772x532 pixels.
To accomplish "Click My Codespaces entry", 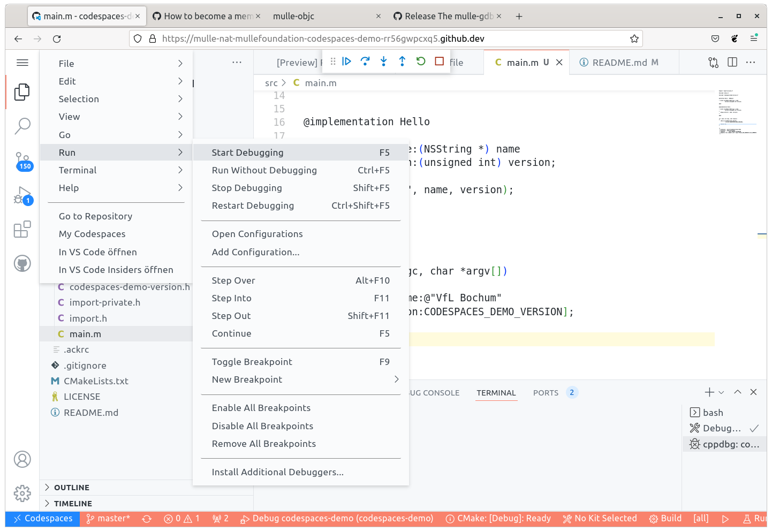I will 116,234.
